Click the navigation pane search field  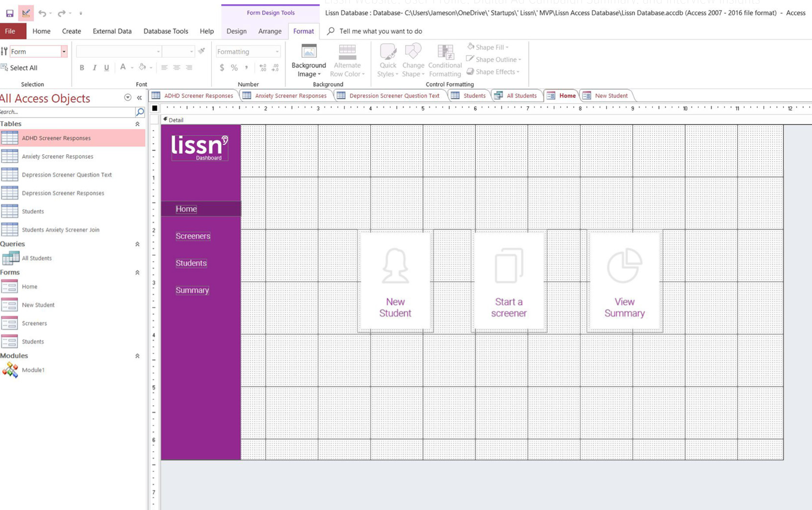67,112
